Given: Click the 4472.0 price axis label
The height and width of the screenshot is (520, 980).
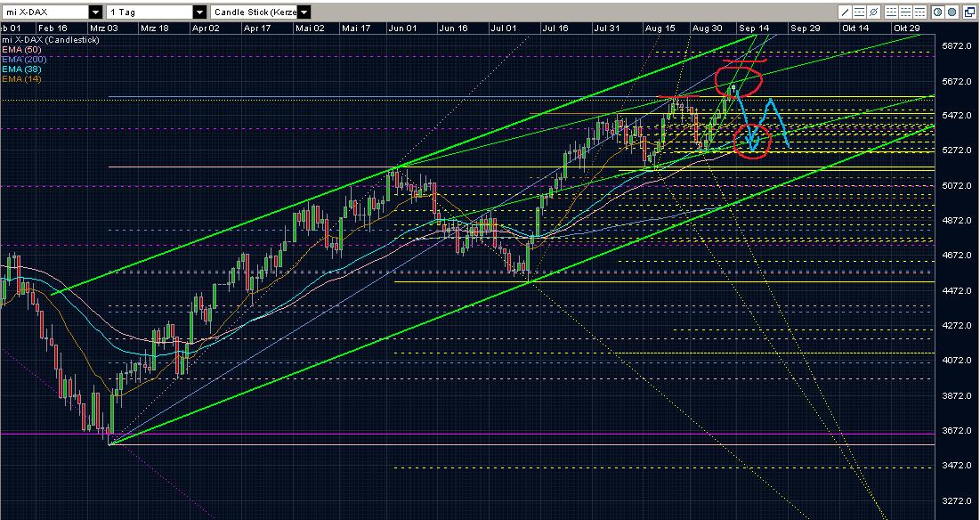Looking at the screenshot, I should (958, 290).
